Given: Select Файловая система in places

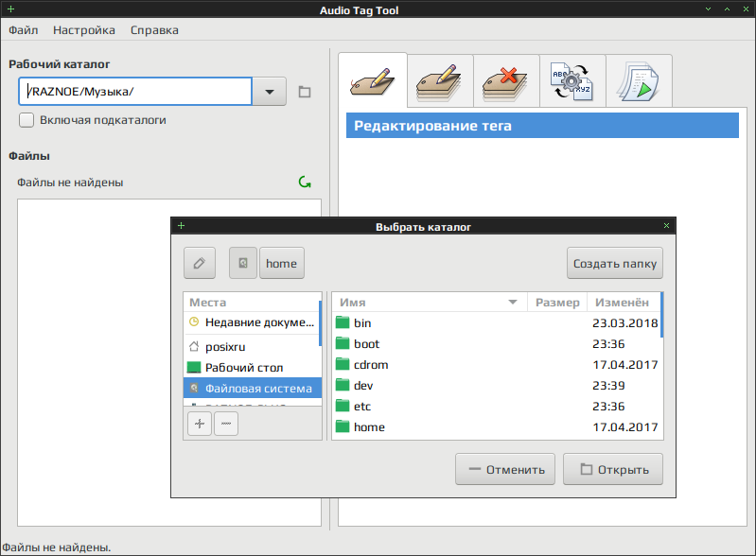Looking at the screenshot, I should coord(253,389).
